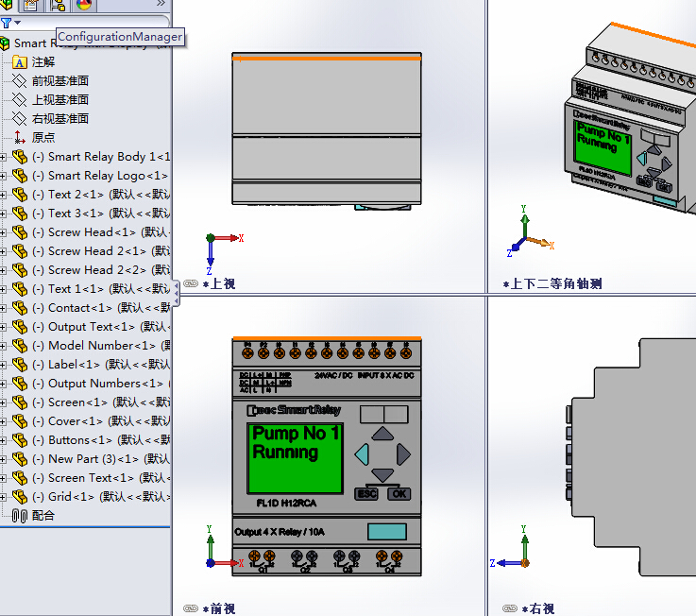Click the feature tree filter funnel icon

click(x=8, y=23)
